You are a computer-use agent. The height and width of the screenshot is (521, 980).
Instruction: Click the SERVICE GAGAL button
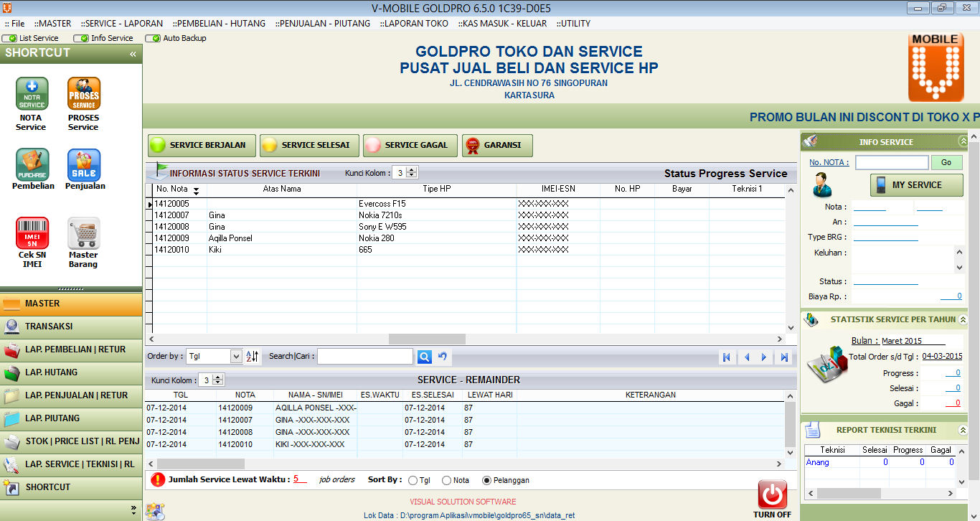tap(409, 145)
